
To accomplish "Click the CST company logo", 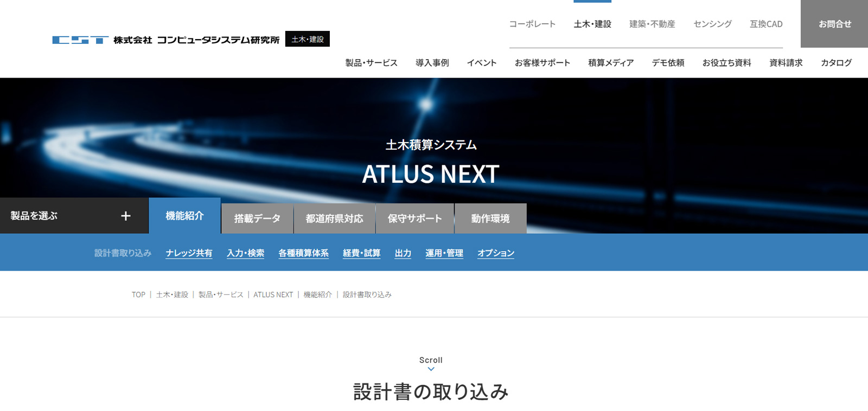I will (166, 40).
